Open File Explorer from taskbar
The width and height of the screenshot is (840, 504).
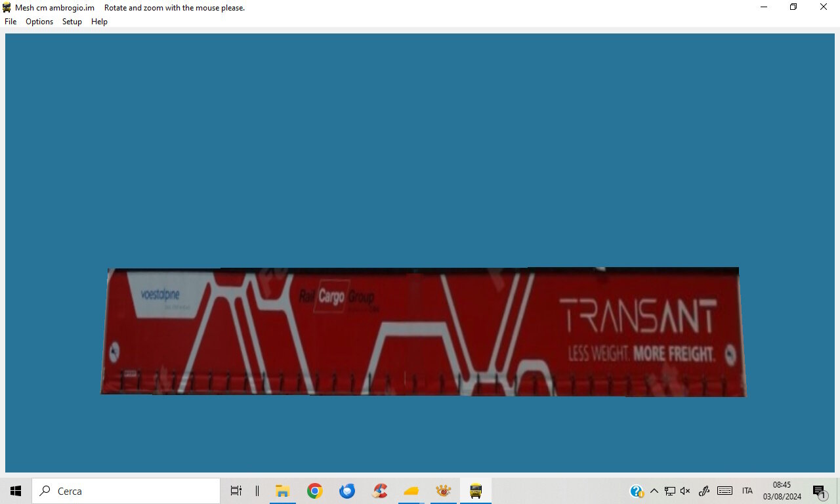283,491
